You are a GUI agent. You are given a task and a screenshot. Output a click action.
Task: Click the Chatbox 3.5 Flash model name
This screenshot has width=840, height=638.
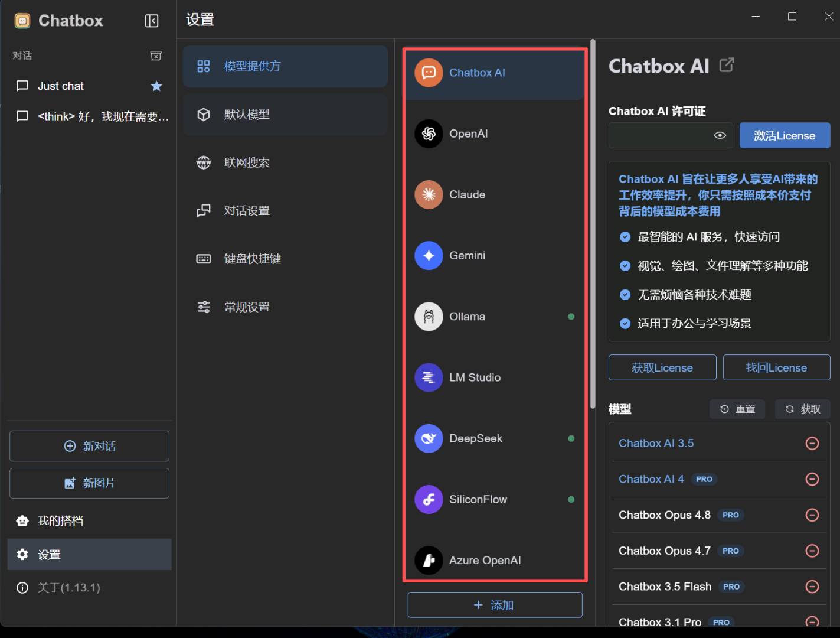(x=665, y=587)
